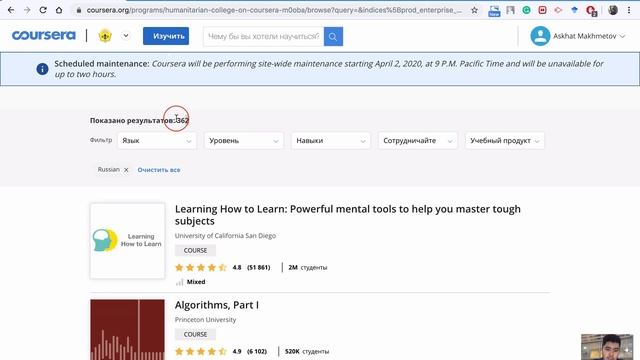Click the Algorithms, Part I star rating
Image resolution: width=640 pixels, height=360 pixels.
tap(201, 351)
